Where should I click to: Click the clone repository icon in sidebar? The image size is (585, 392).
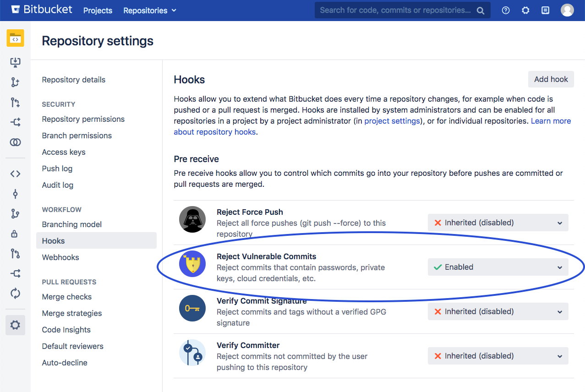15,62
